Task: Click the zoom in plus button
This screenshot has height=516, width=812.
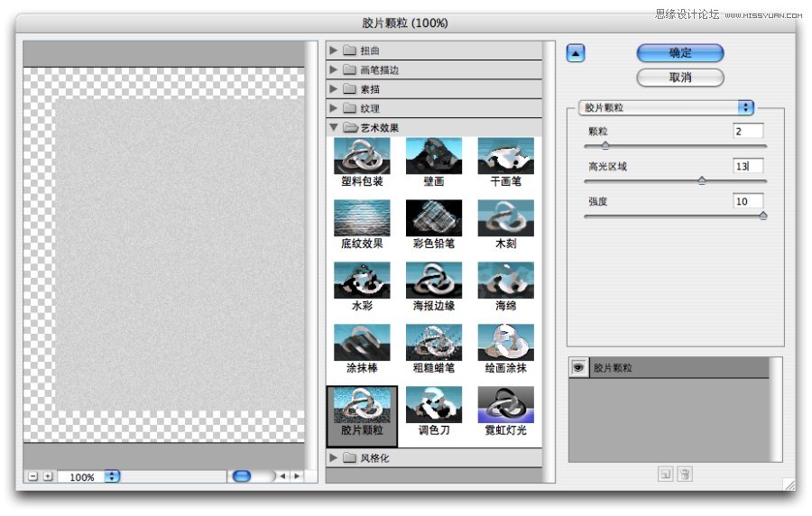Action: click(x=48, y=476)
